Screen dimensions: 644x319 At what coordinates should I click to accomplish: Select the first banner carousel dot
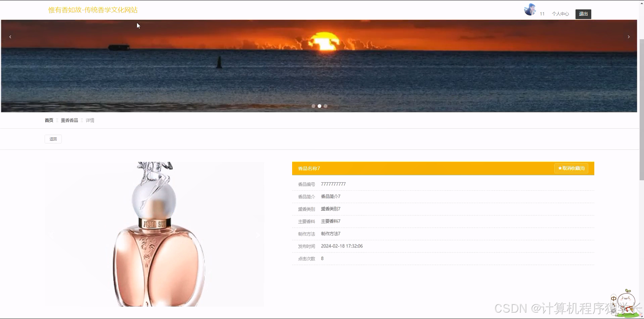313,106
